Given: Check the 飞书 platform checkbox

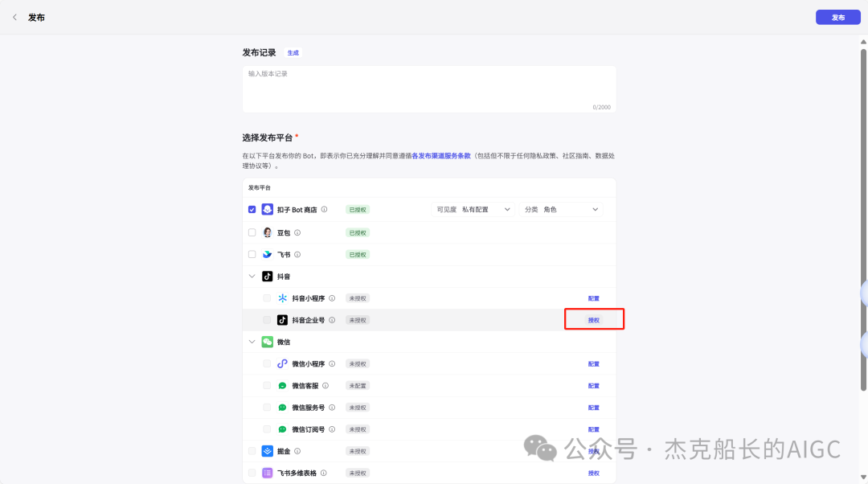Looking at the screenshot, I should tap(252, 254).
